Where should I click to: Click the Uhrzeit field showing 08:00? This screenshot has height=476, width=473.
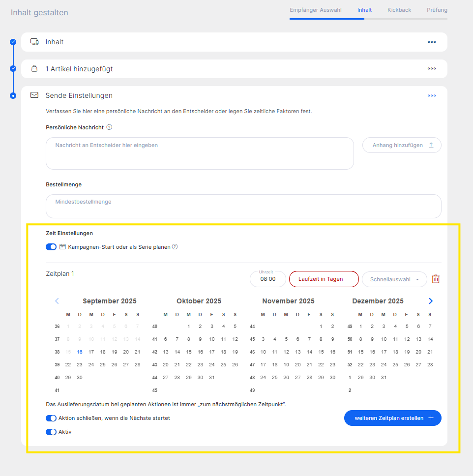tap(267, 279)
